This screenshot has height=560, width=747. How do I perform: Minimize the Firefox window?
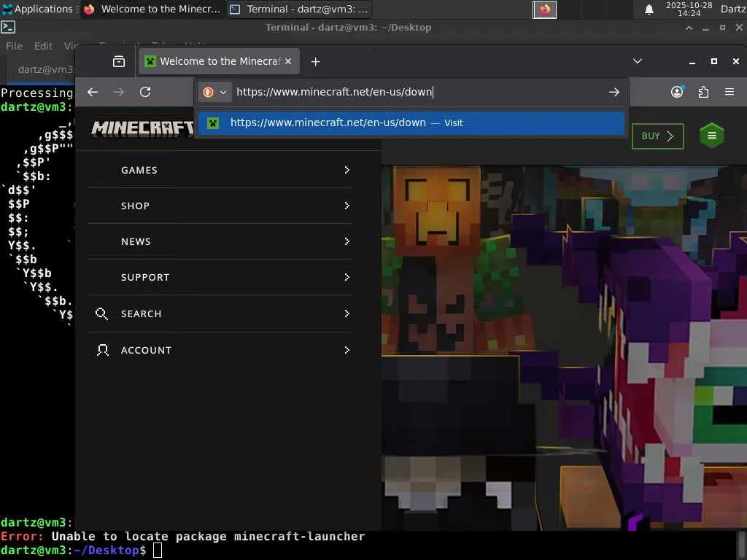click(692, 61)
